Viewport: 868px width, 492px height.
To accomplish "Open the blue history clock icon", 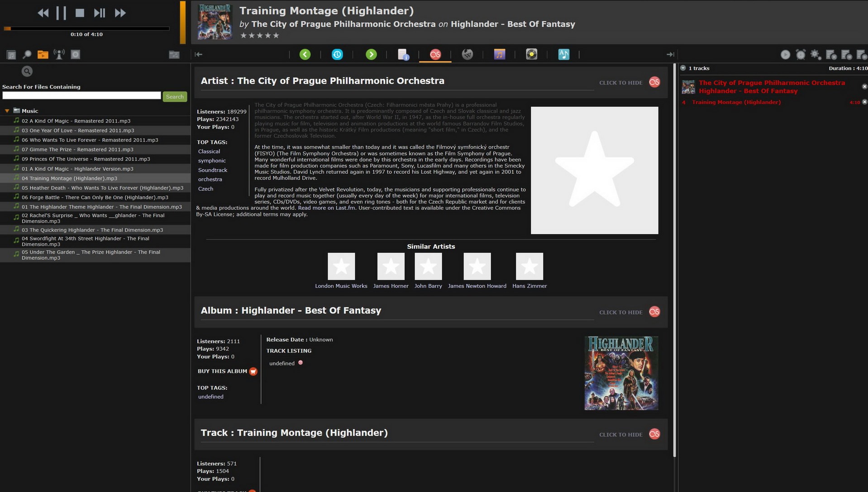I will click(x=337, y=54).
